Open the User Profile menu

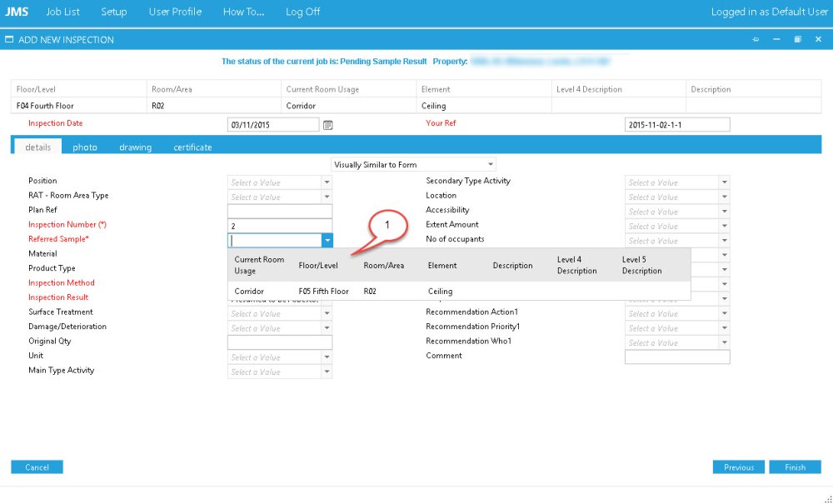tap(175, 12)
